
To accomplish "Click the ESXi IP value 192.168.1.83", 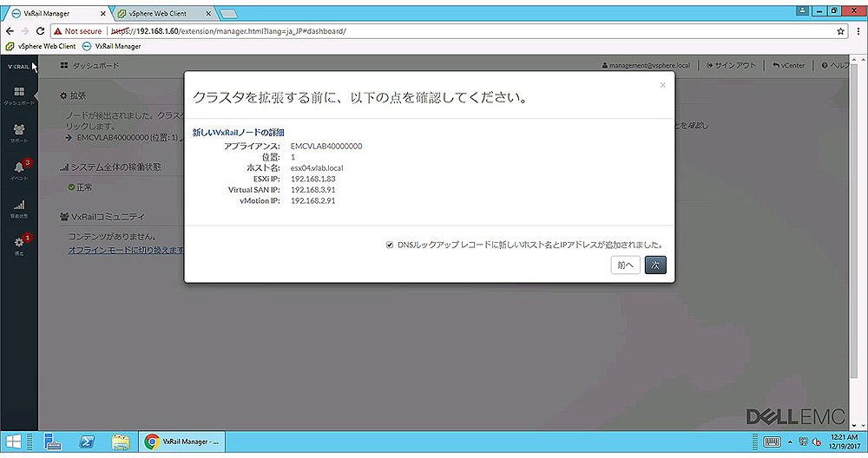I will (312, 180).
